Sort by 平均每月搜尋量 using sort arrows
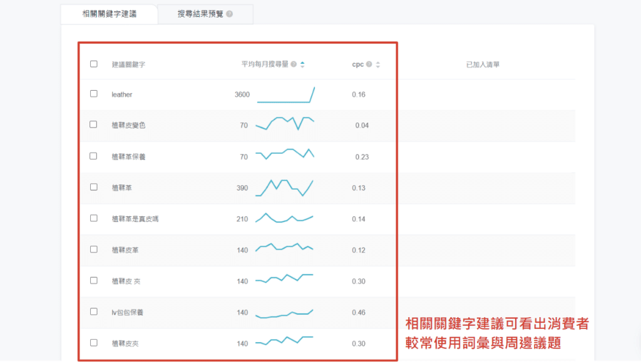The width and height of the screenshot is (641, 364). pyautogui.click(x=303, y=64)
